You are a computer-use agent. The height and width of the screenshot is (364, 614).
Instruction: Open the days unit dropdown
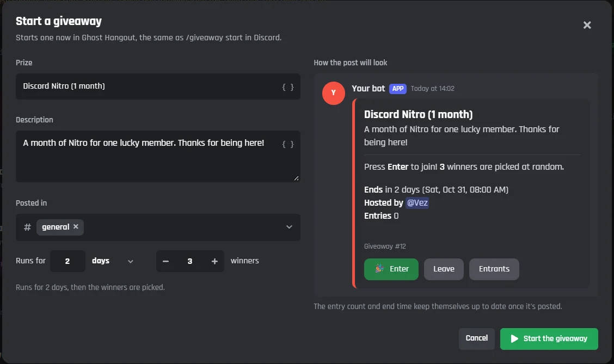[113, 261]
